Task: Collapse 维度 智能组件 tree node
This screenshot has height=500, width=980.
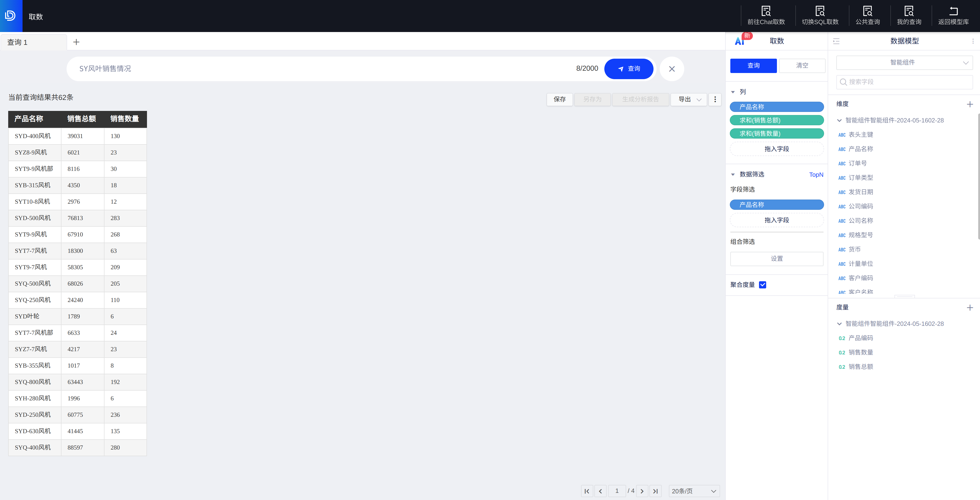Action: pos(839,120)
